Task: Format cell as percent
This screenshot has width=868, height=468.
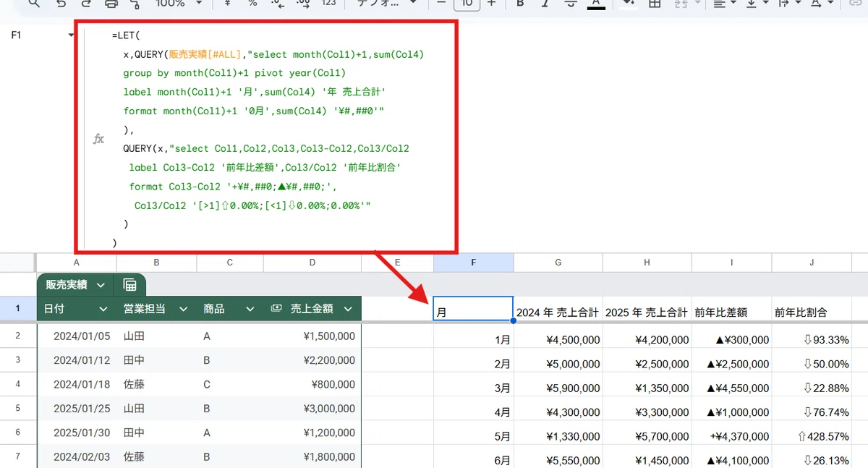Action: tap(252, 4)
